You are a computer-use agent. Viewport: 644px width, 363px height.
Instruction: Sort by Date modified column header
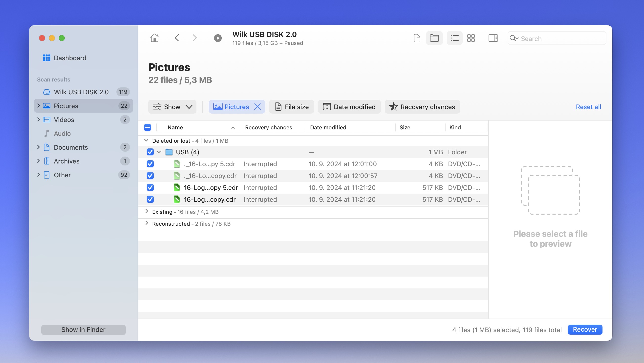(350, 127)
